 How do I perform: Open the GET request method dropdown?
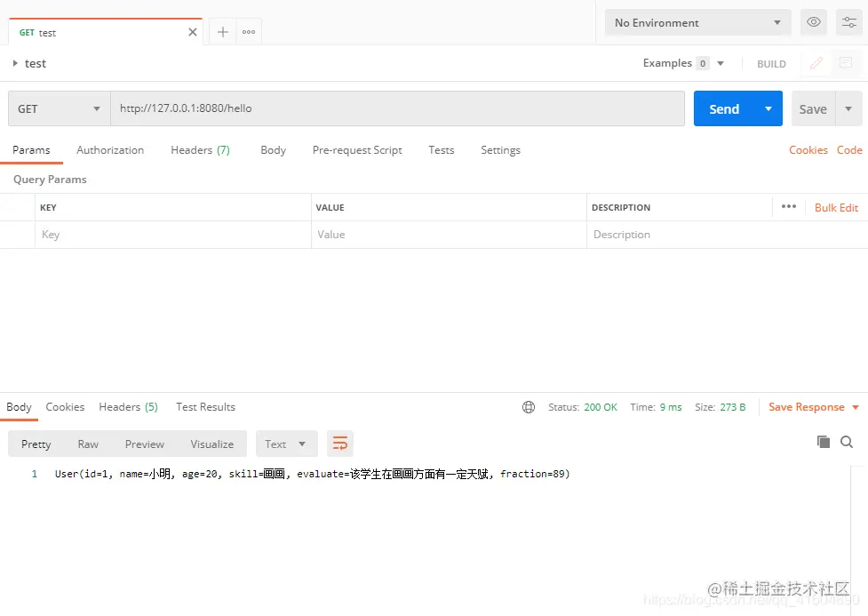click(58, 108)
